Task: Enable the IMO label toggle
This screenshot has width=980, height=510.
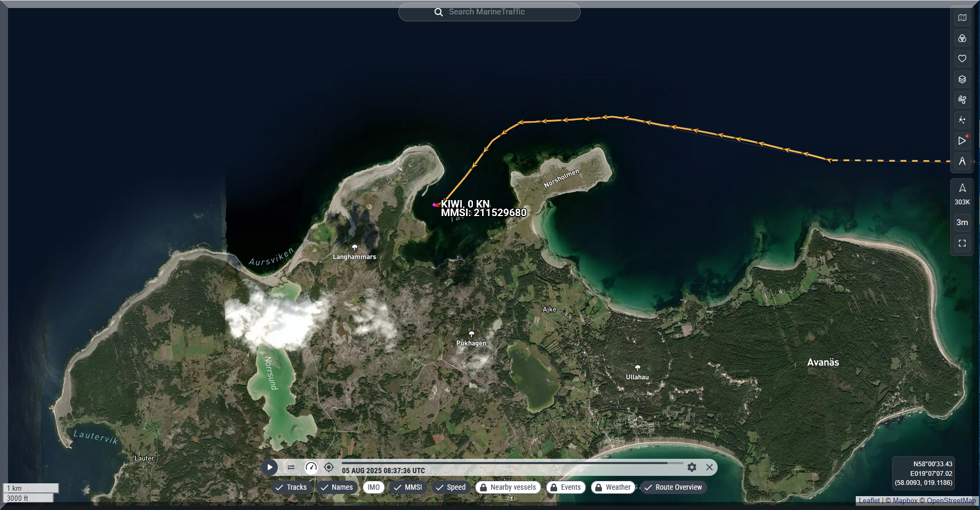Action: click(373, 487)
